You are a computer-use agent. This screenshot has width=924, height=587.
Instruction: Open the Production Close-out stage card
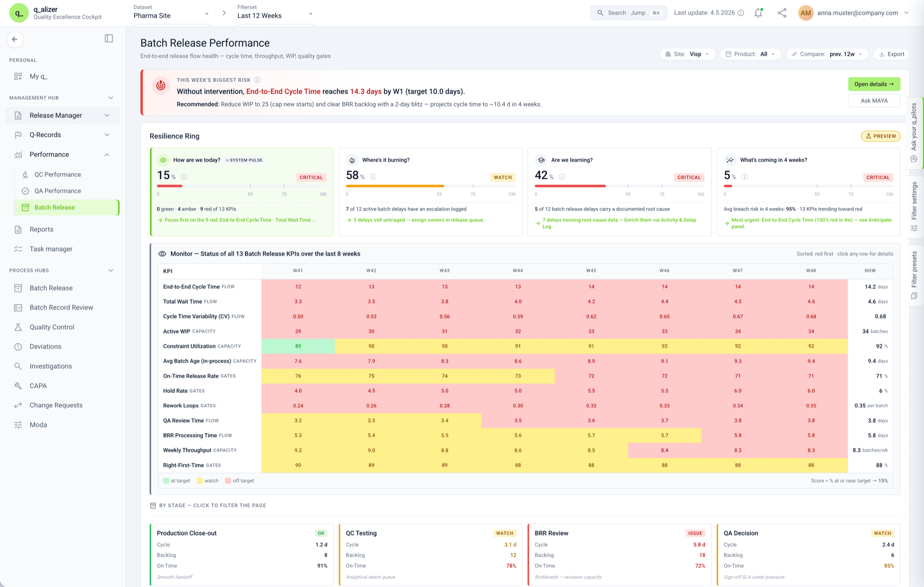242,554
